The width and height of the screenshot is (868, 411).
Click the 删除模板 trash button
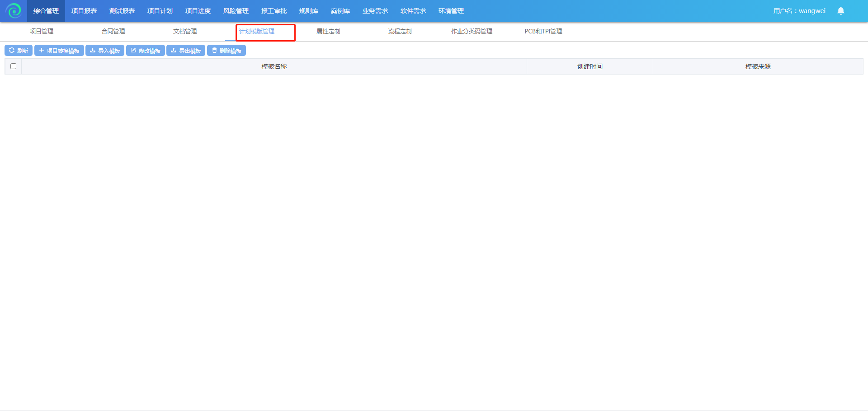[226, 51]
